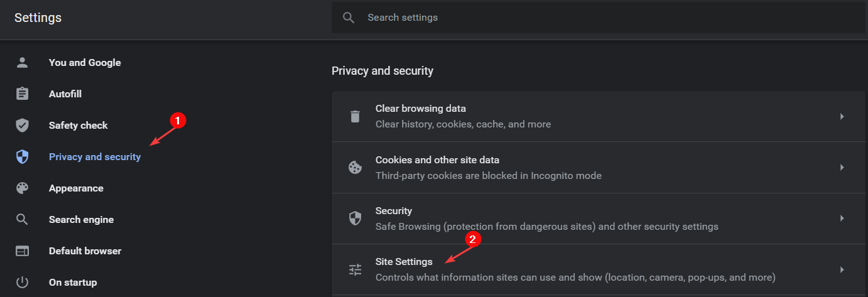Open the Appearance settings section
Image resolution: width=868 pixels, height=297 pixels.
(76, 188)
